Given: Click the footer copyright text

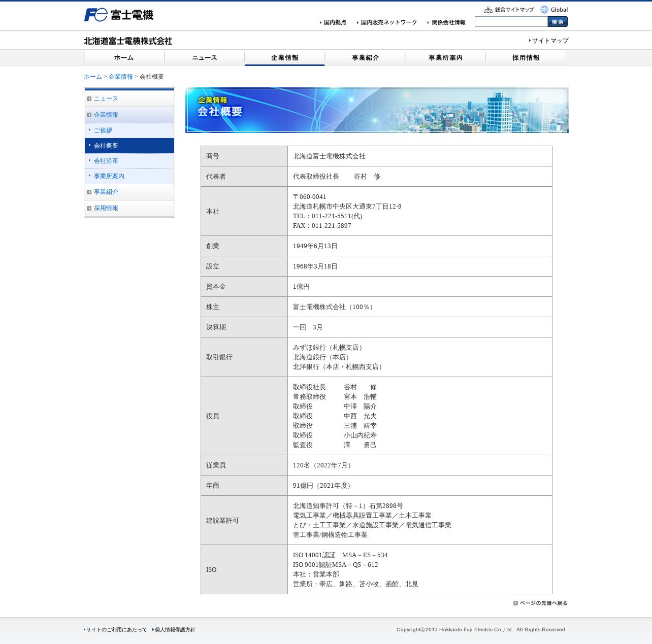Looking at the screenshot, I should click(481, 630).
